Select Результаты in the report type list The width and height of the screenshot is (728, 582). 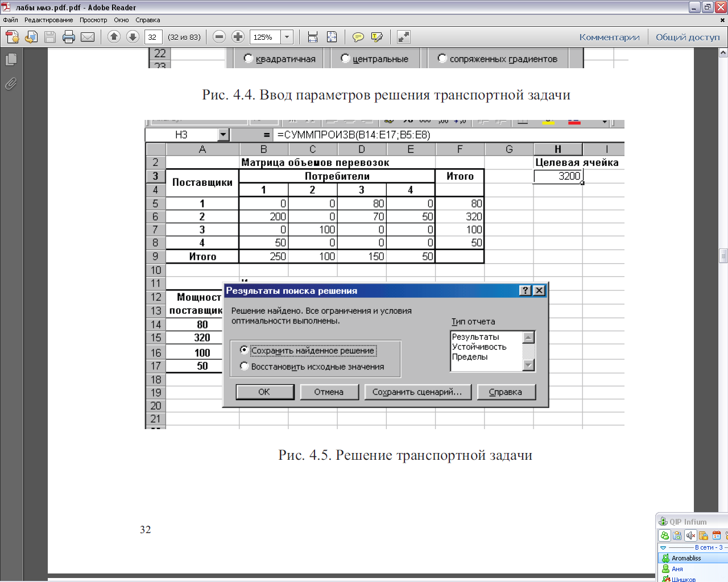475,336
